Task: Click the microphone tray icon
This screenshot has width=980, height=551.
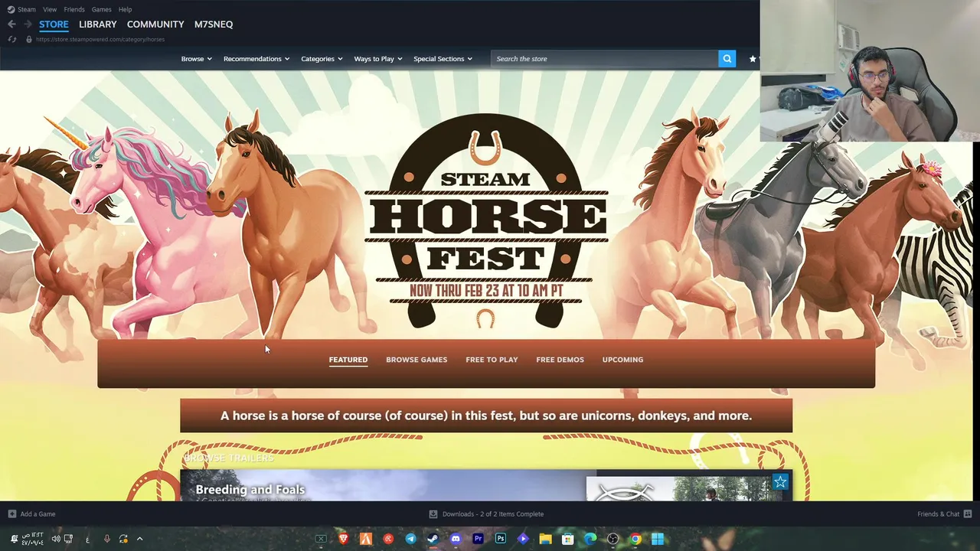Action: point(106,539)
